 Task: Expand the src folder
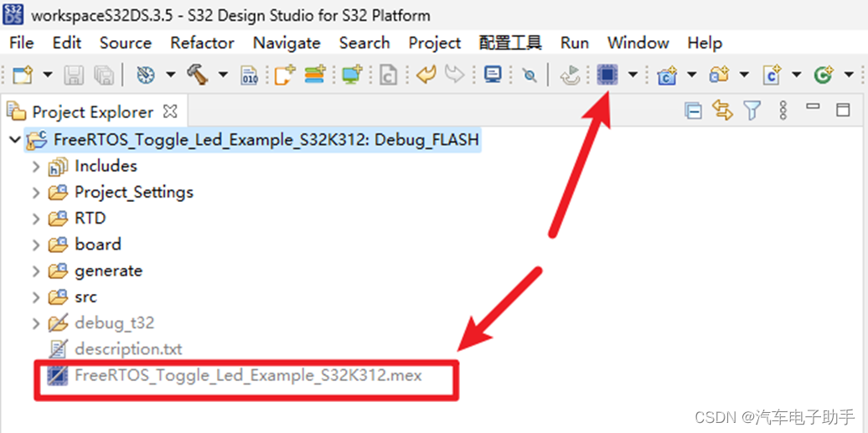click(x=36, y=297)
